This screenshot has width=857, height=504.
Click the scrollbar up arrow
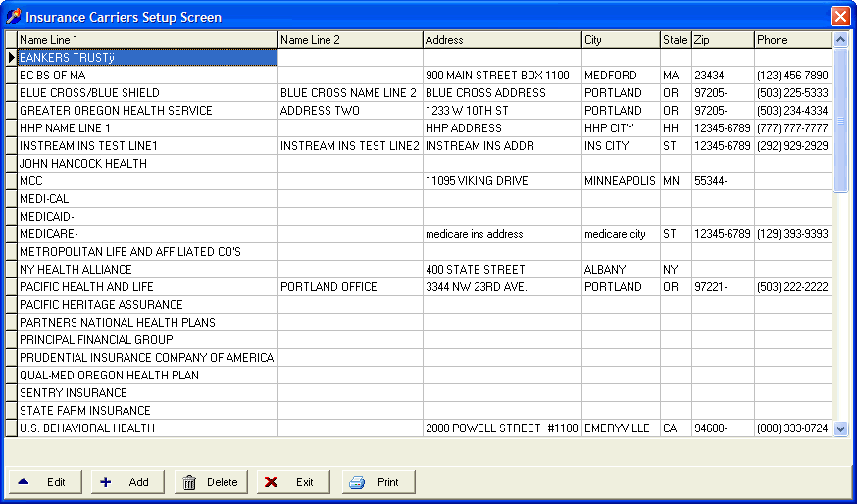(840, 40)
